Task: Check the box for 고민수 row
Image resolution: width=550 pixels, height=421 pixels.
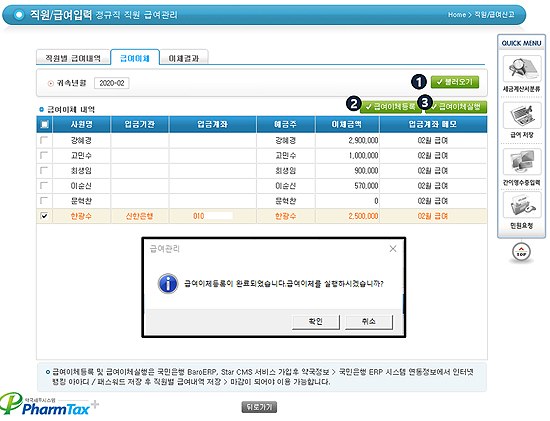Action: (x=44, y=155)
